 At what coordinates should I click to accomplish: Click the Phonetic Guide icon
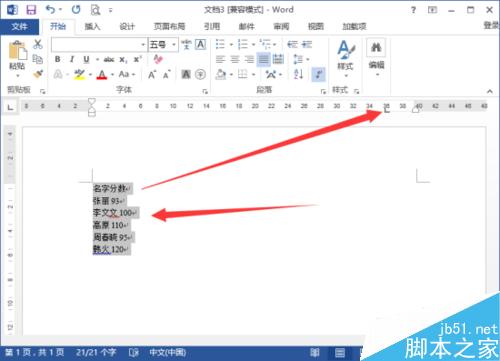click(x=186, y=44)
